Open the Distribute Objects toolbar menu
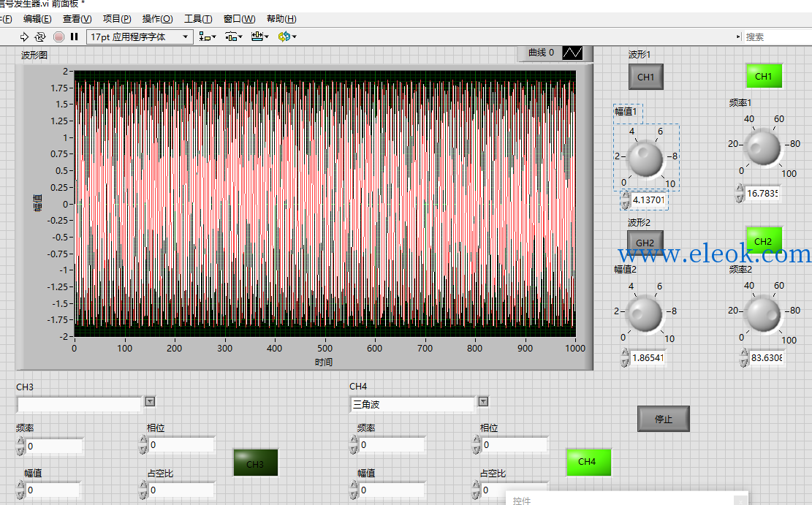The width and height of the screenshot is (812, 505). (234, 37)
